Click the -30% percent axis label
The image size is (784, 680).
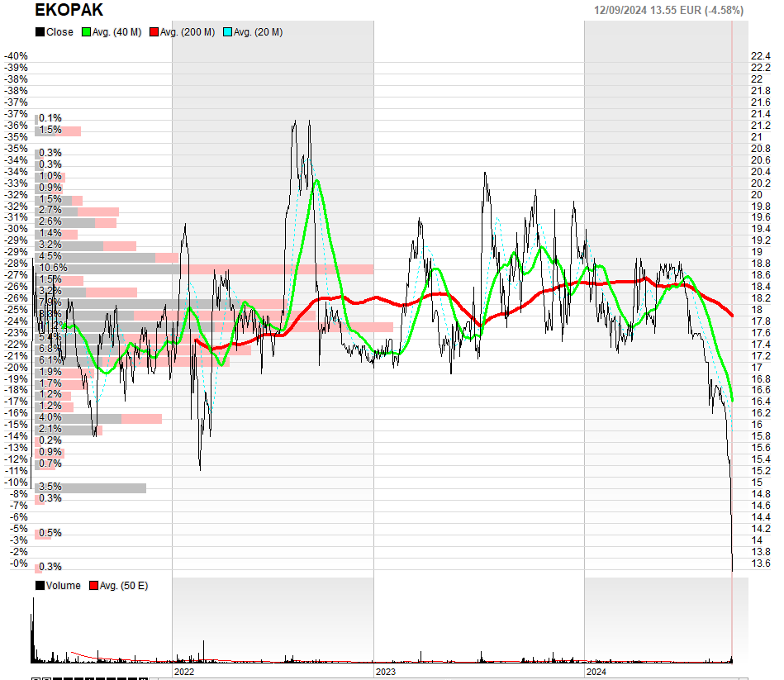16,229
